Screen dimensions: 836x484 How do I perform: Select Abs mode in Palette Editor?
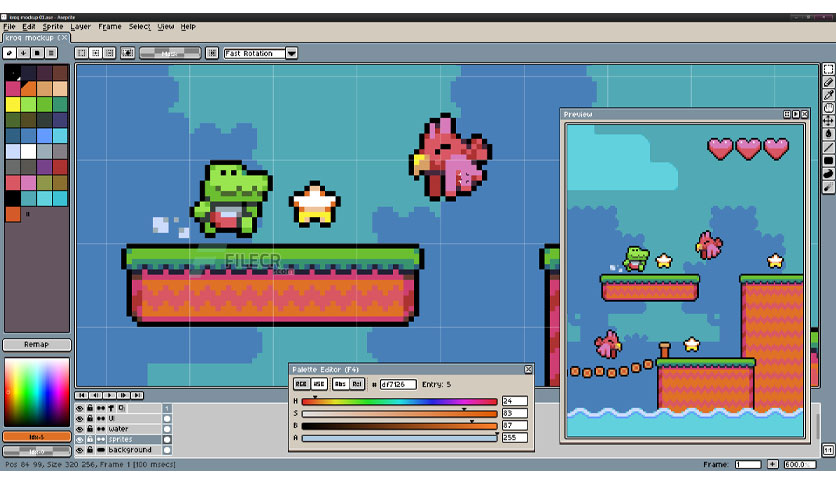[x=340, y=384]
